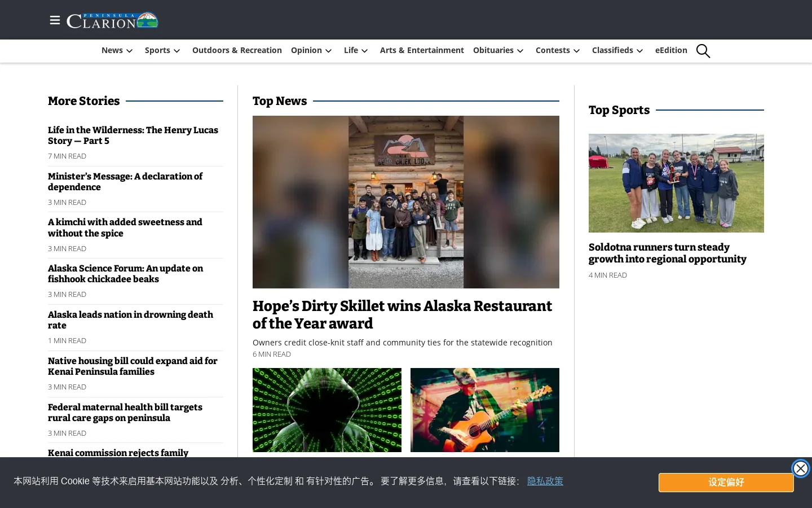Screen dimensions: 812x508
Task: Open Native housing bill story
Action: pos(133,366)
